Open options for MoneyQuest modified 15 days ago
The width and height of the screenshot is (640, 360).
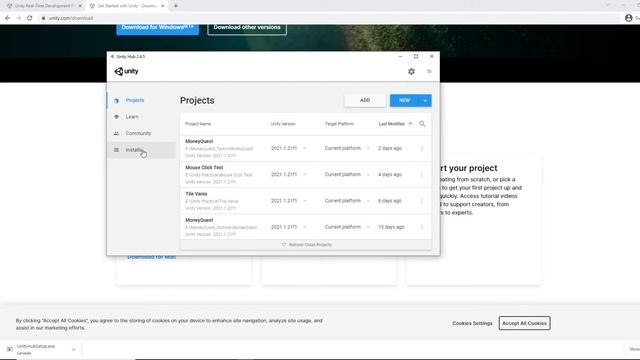(x=422, y=227)
